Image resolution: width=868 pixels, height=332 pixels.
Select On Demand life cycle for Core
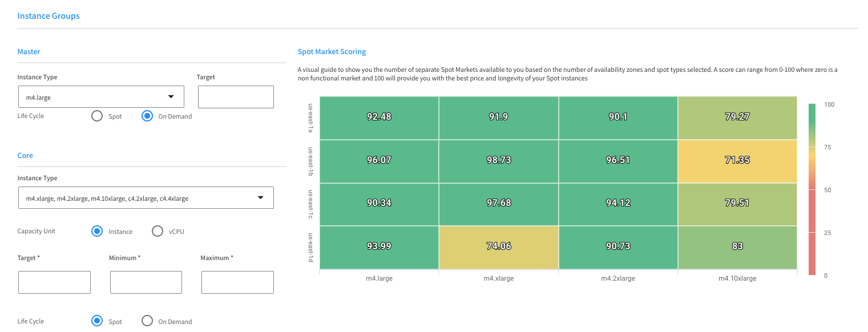147,321
